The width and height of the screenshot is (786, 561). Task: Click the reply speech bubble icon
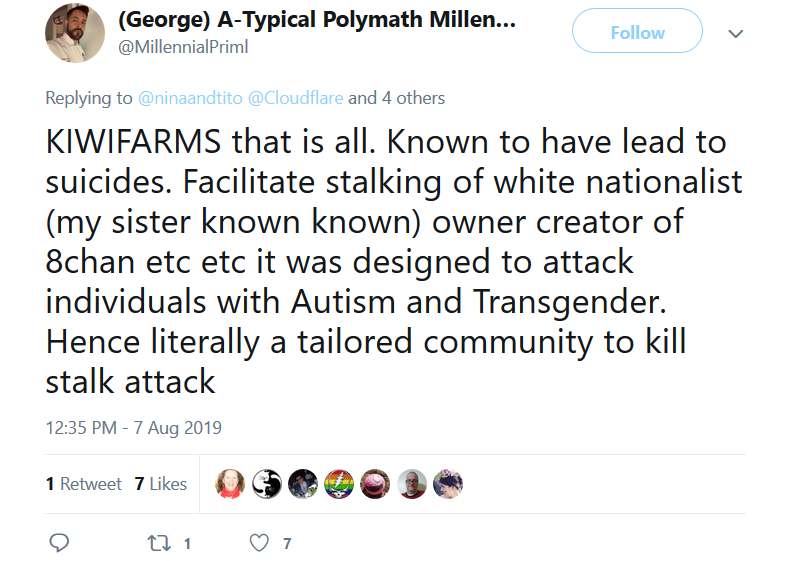point(59,543)
